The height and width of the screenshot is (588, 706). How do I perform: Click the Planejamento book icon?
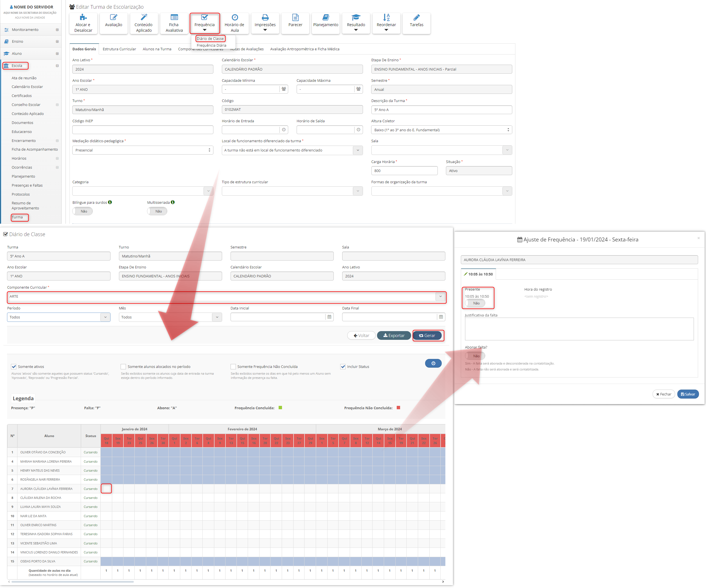[325, 17]
